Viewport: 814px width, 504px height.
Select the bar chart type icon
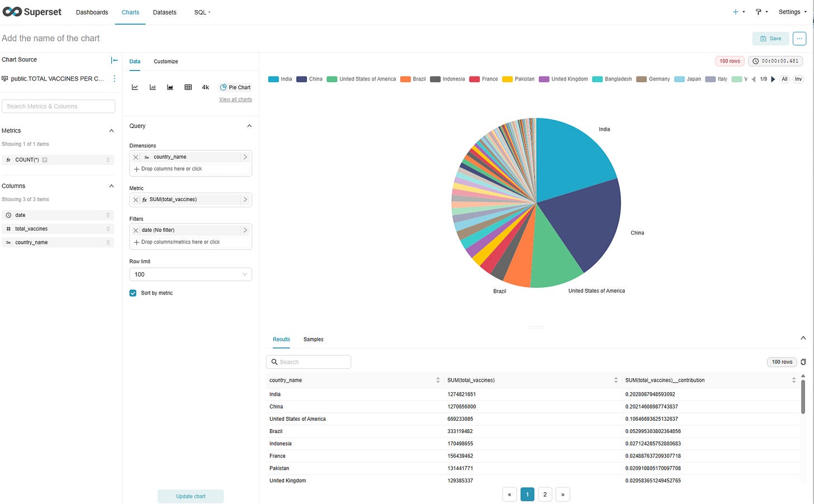[153, 87]
